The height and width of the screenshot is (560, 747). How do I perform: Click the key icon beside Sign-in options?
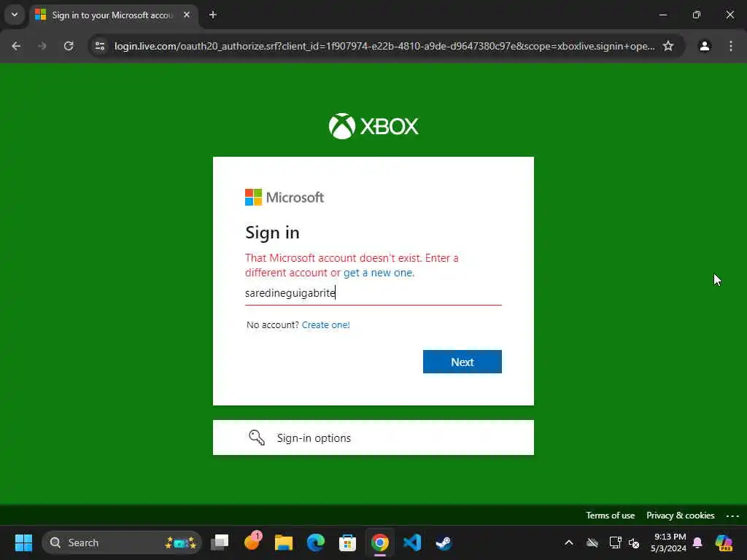(257, 437)
